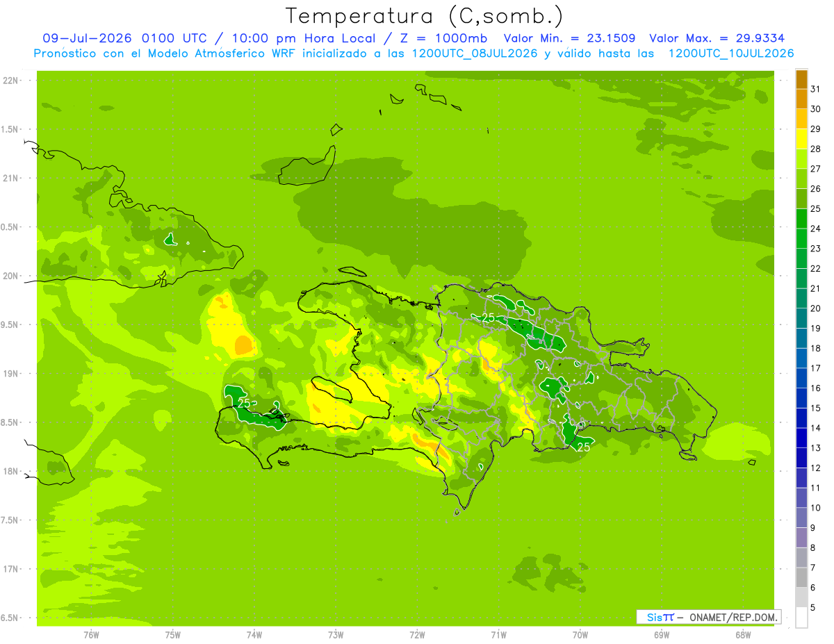This screenshot has width=834, height=644.
Task: Click the '17N' latitude label
Action: [x=9, y=569]
